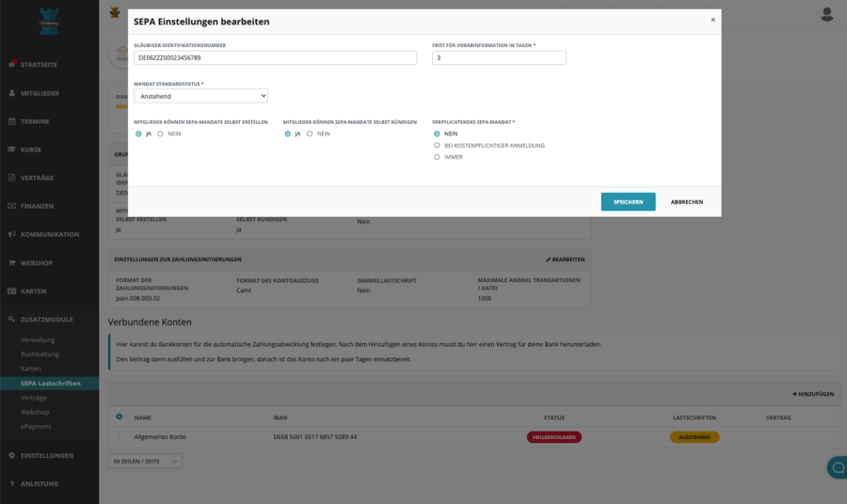
Task: Click the Fehlgeschlagen status badge
Action: click(x=554, y=437)
